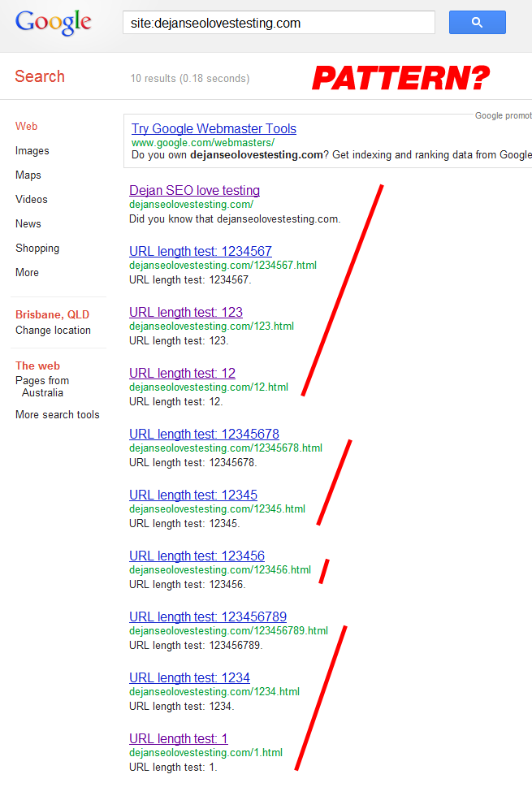Viewport: 532px width, 796px height.
Task: Open result URL length test: 123456789
Action: pos(208,616)
